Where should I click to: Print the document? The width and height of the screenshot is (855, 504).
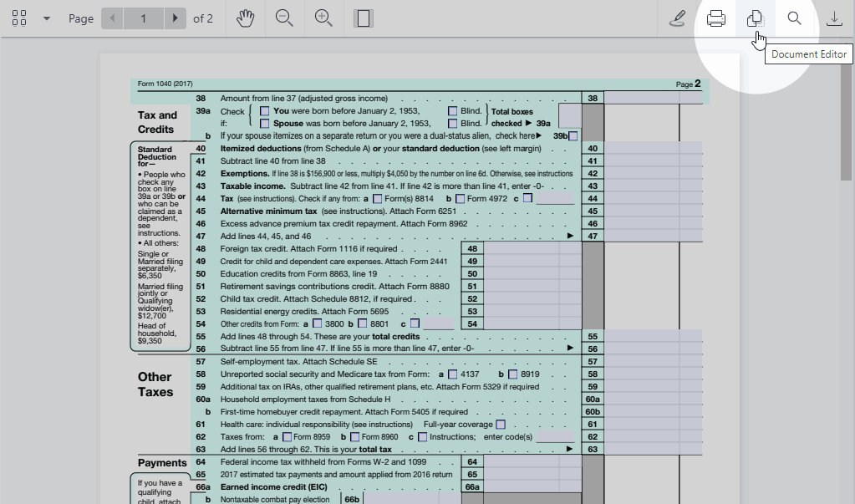[716, 18]
